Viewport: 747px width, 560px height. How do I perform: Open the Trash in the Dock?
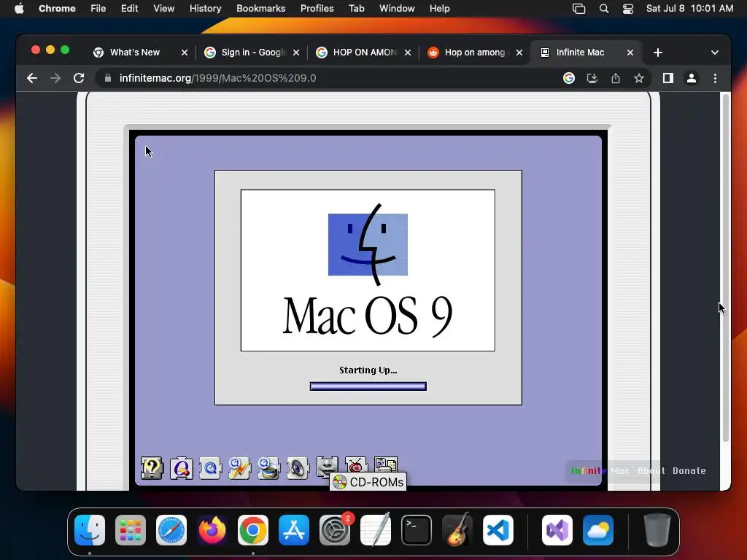pos(657,530)
